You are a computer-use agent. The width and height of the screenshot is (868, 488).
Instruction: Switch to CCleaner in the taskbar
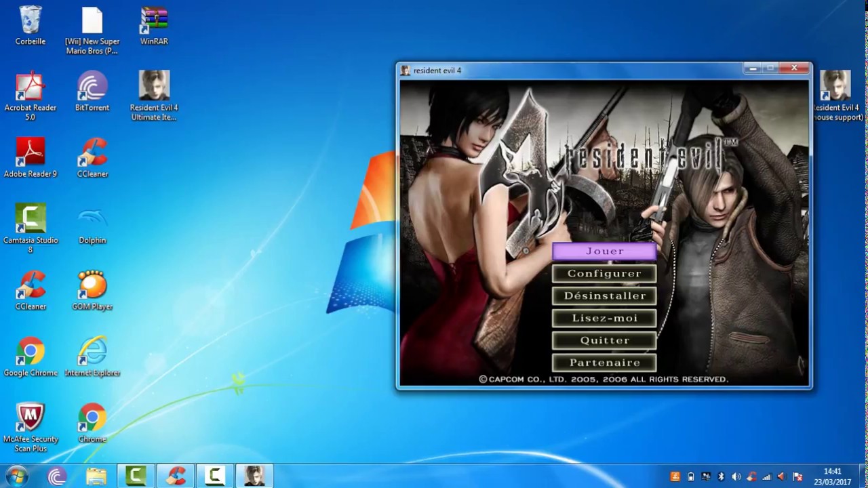click(176, 476)
